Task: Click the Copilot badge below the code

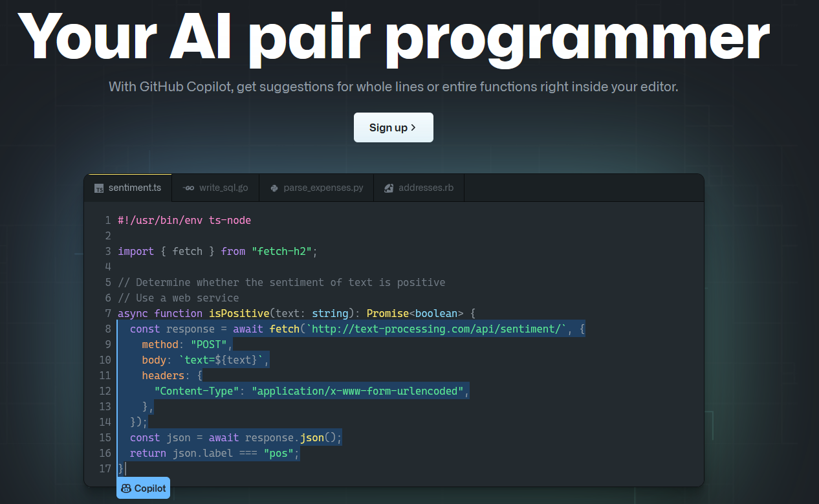Action: coord(143,488)
